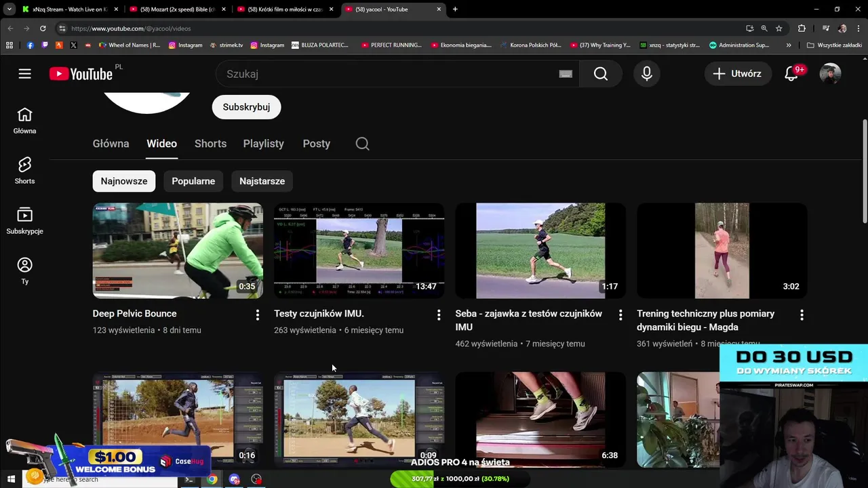Go back in browser history
This screenshot has height=488, width=868.
[10, 28]
